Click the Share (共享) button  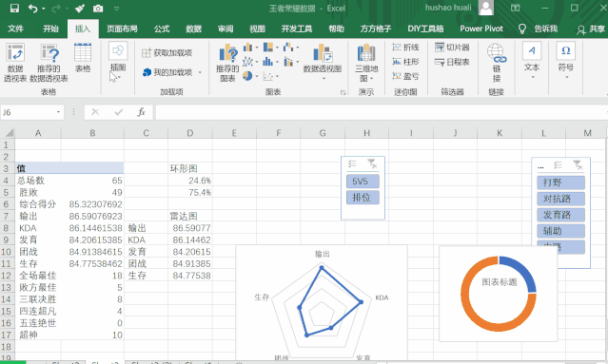(591, 29)
